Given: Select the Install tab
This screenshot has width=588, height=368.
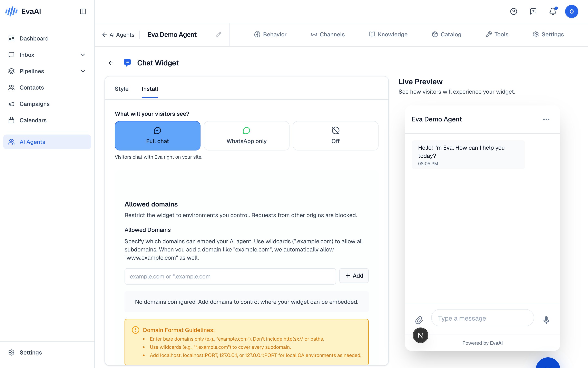Looking at the screenshot, I should 150,89.
